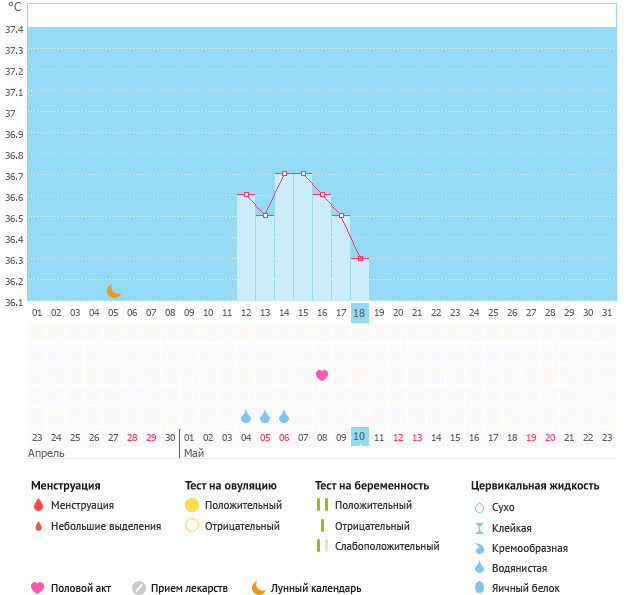
Task: Click the Яичный белок legend icon
Action: click(x=479, y=588)
